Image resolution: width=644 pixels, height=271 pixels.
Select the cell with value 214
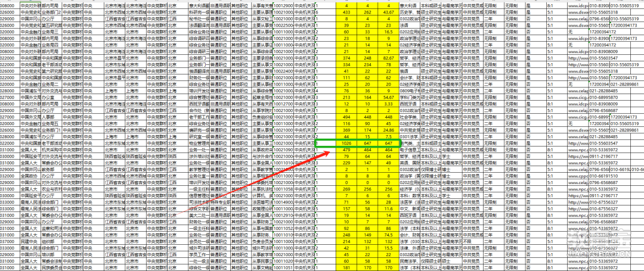point(346,241)
